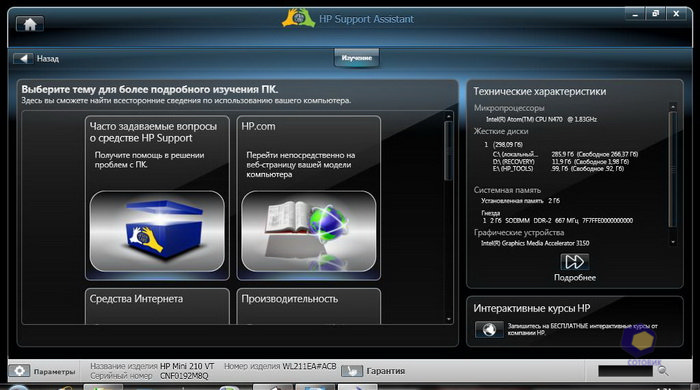The height and width of the screenshot is (390, 700).
Task: Open the HP Support FAQ box image
Action: [x=157, y=231]
